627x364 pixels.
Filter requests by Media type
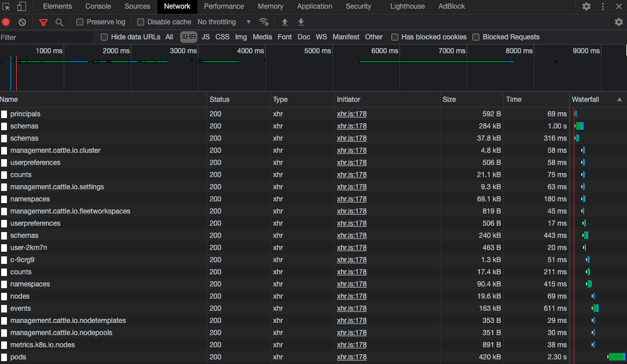[x=262, y=37]
